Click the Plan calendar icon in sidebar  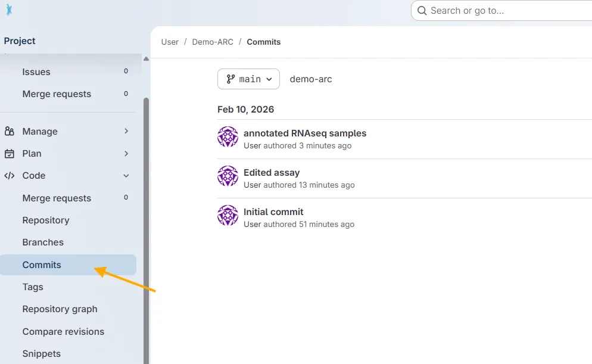pyautogui.click(x=10, y=154)
